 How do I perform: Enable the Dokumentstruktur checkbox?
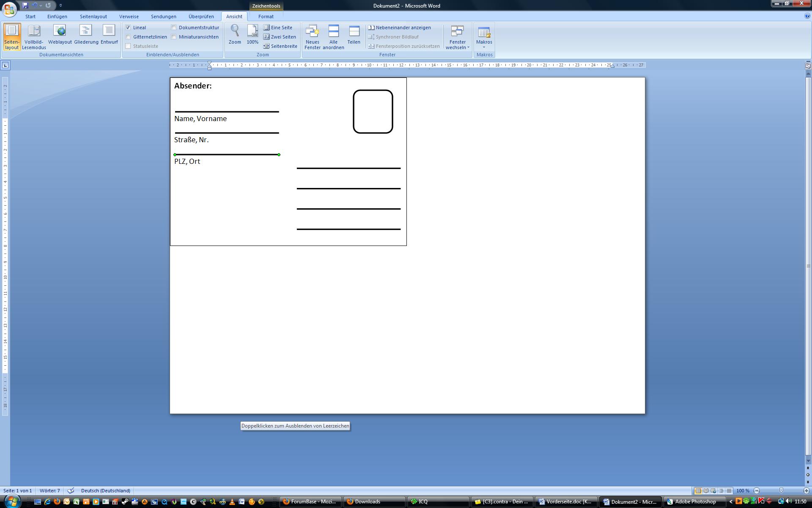[x=174, y=28]
